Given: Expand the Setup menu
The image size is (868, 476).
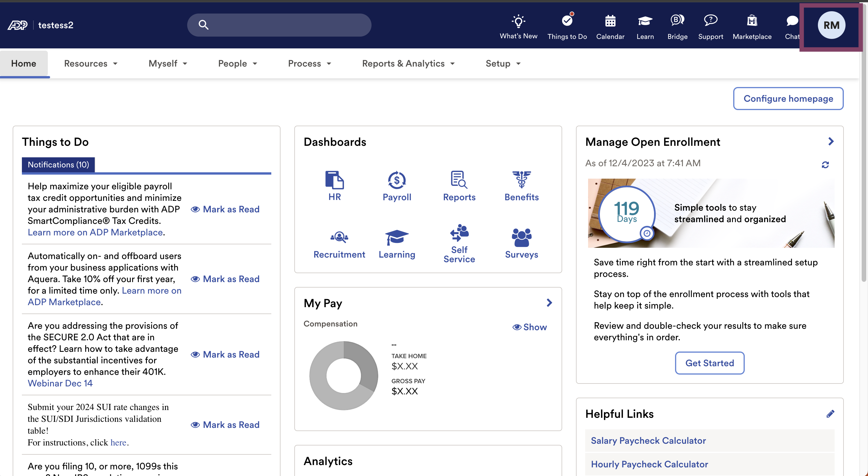Looking at the screenshot, I should tap(503, 63).
